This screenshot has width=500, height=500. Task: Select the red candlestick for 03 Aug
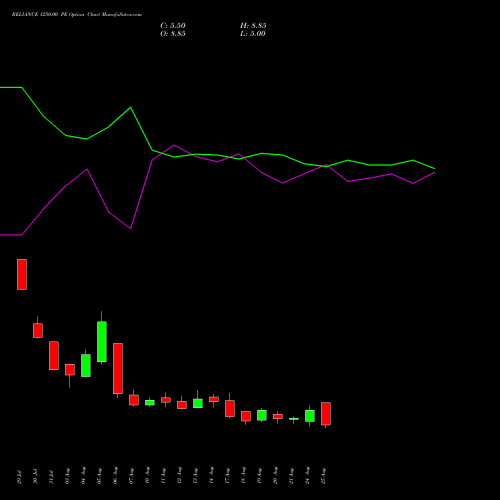pos(70,370)
